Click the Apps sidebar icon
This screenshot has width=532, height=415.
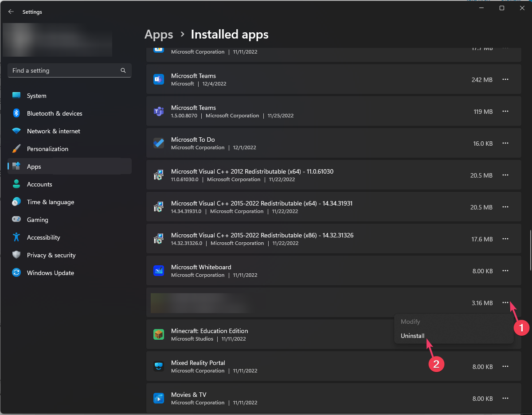16,167
